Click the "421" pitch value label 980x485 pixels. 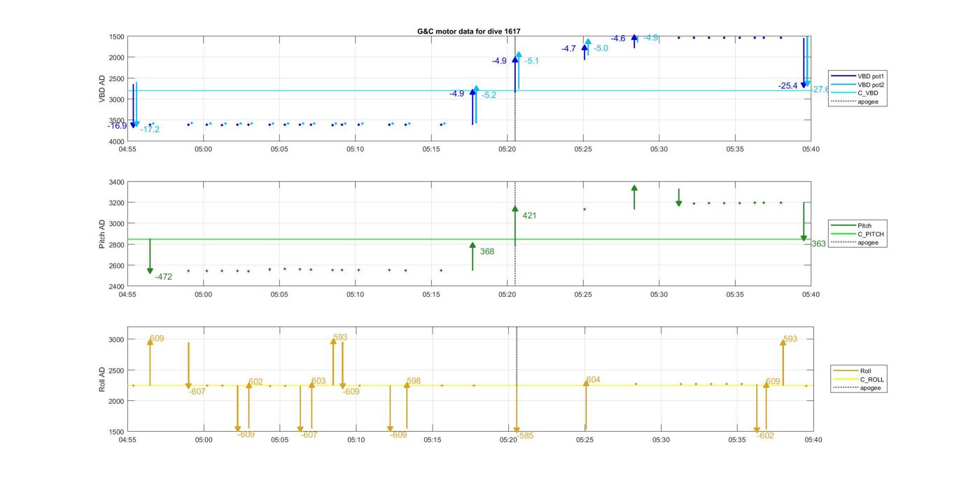point(529,216)
